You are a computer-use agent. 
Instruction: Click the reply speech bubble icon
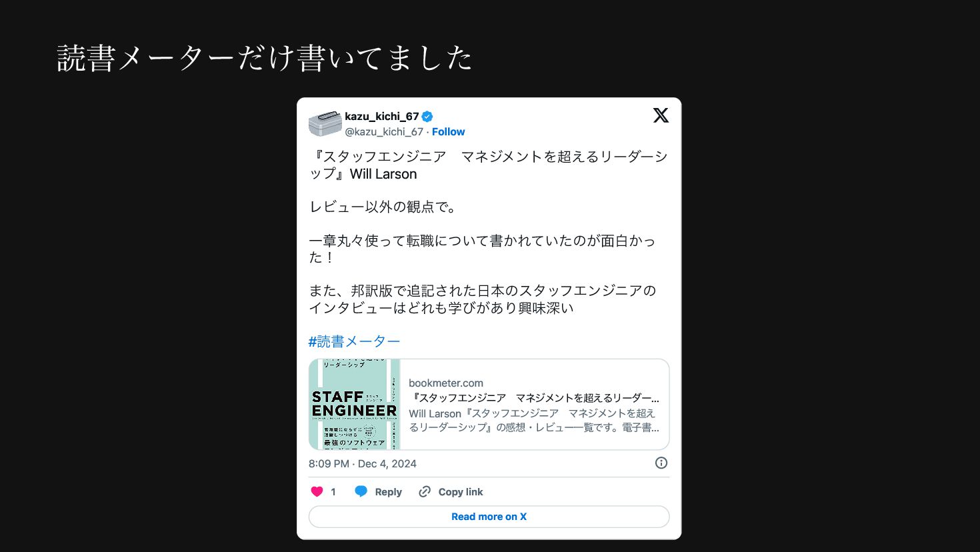[x=361, y=492]
